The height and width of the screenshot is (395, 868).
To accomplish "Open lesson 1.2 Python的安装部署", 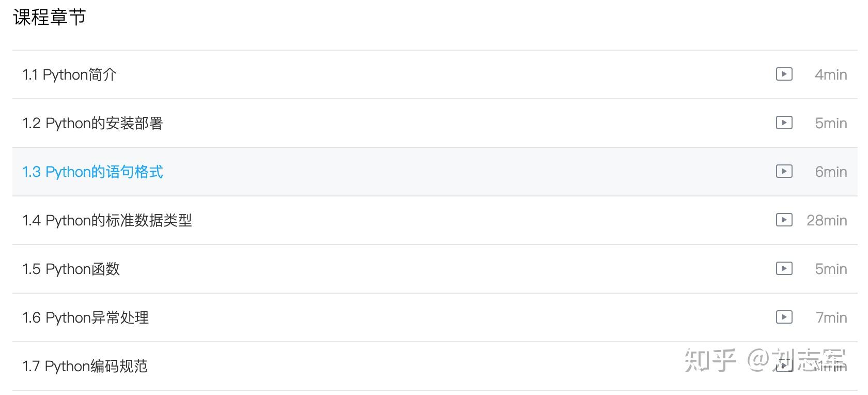I will click(92, 124).
